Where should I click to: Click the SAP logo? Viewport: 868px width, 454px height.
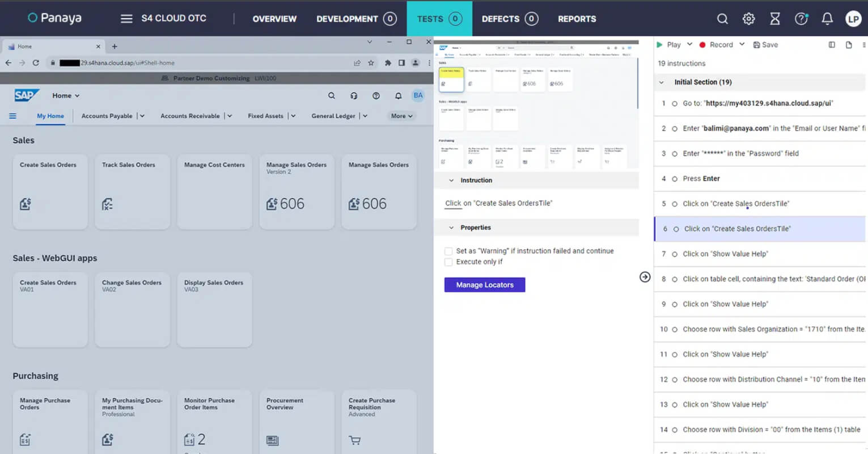coord(27,95)
